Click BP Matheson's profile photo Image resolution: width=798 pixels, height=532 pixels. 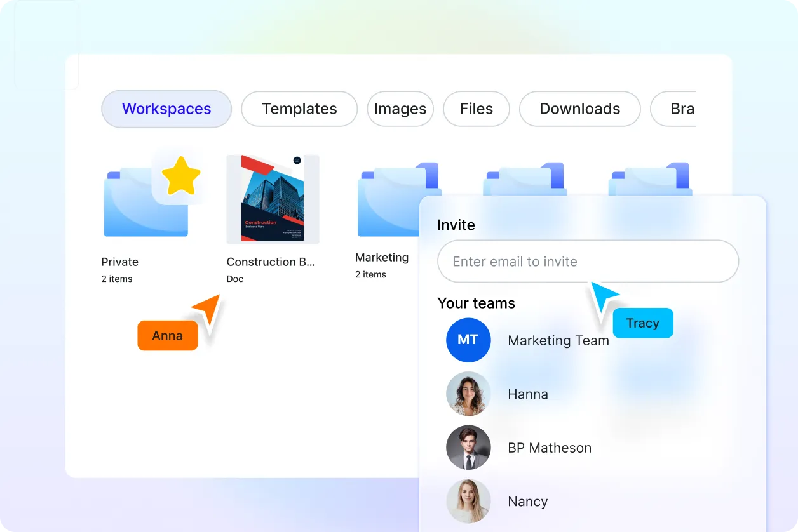click(x=468, y=448)
